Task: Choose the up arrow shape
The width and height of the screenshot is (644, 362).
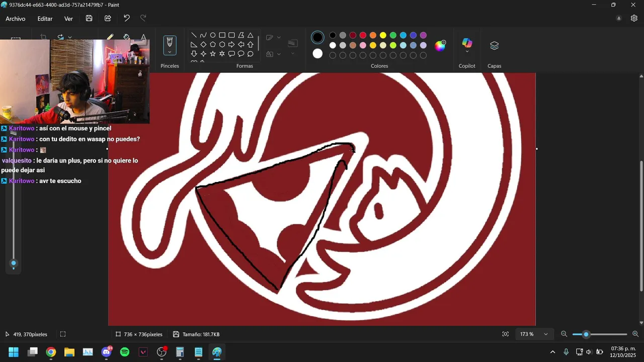Action: (250, 44)
